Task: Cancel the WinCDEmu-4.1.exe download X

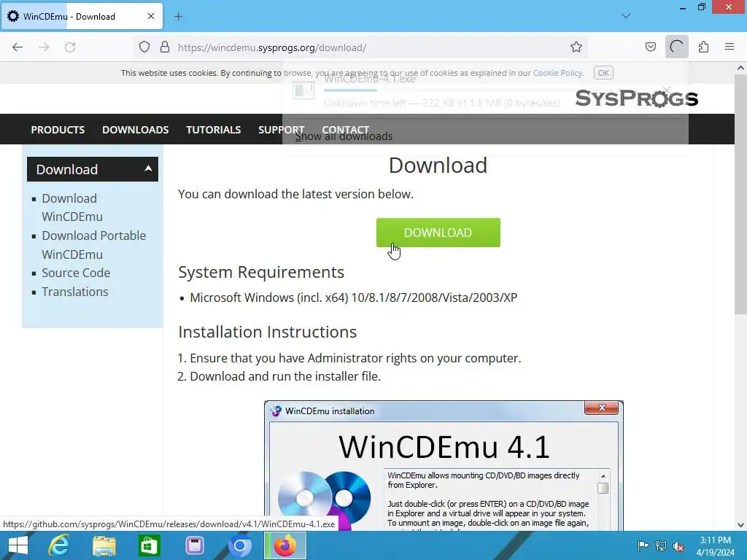Action: coord(667,90)
